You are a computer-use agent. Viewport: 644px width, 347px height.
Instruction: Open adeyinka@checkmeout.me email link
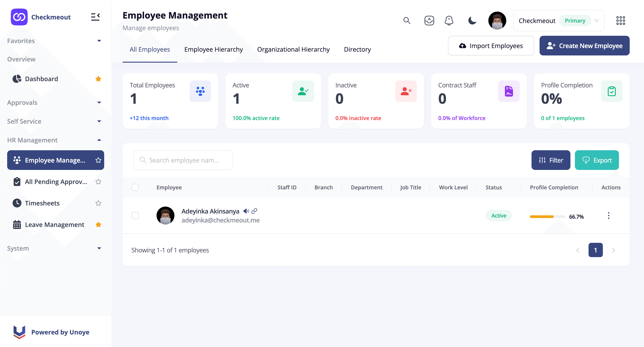click(220, 220)
